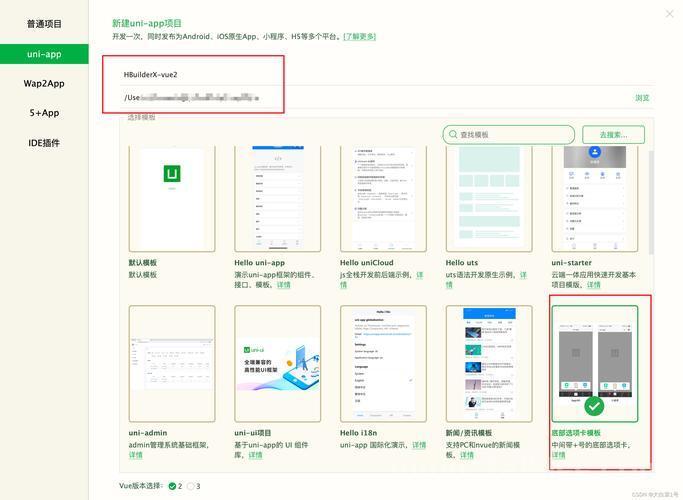Screen dimensions: 683x500
Task: Click the Hello uni-app title text
Action: pyautogui.click(x=259, y=263)
